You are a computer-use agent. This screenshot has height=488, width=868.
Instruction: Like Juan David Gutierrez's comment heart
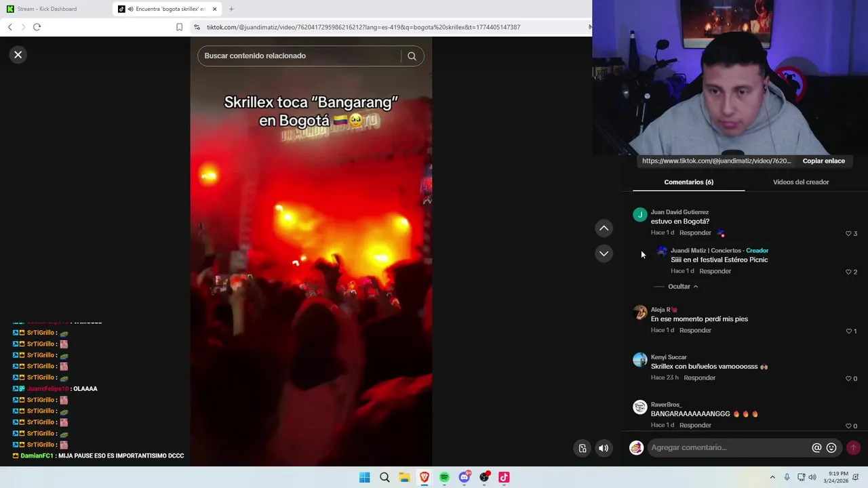(848, 233)
